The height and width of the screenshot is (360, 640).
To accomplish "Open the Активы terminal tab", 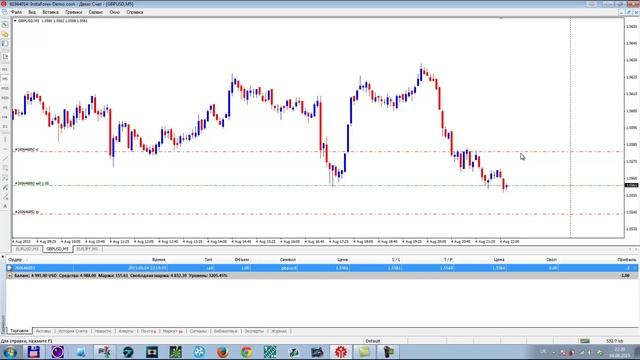I will coord(43,331).
